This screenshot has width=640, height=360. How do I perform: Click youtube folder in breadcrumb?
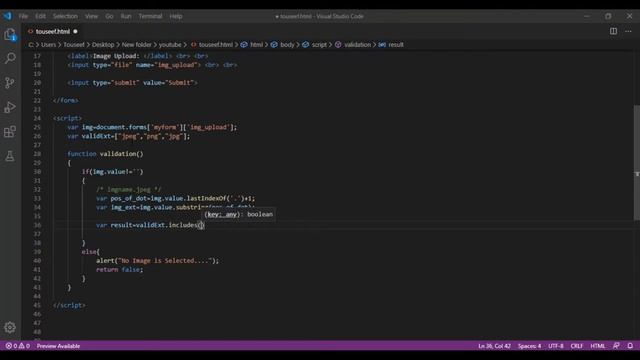pos(170,45)
